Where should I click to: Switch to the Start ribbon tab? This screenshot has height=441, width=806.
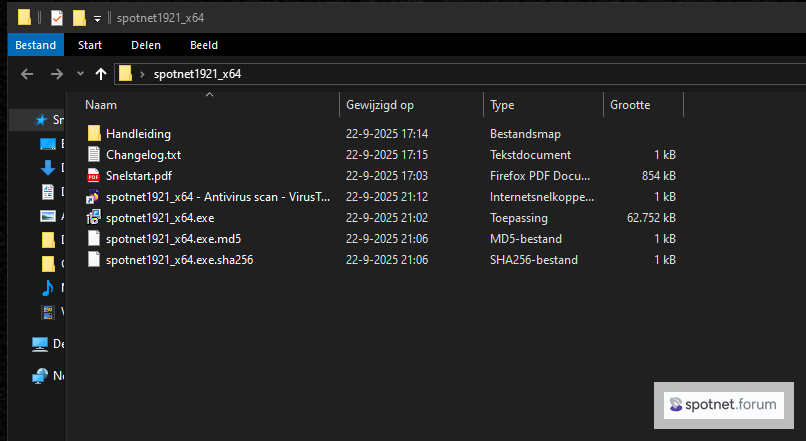[x=90, y=45]
